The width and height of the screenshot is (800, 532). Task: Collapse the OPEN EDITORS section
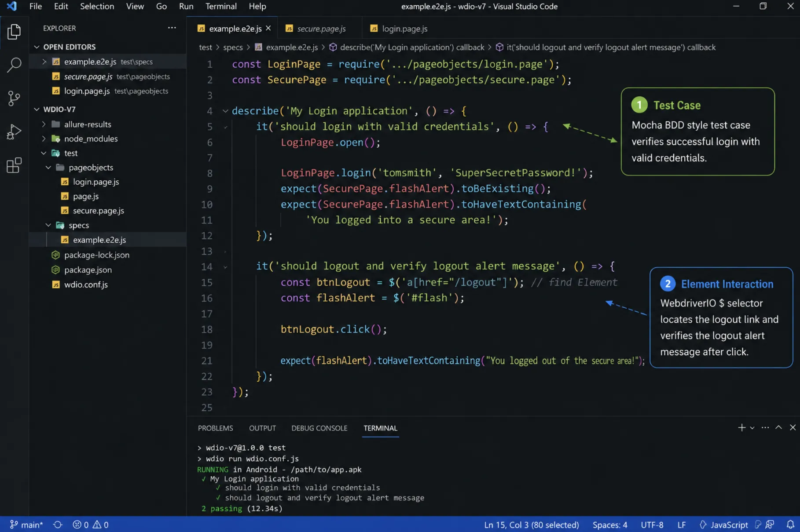tap(37, 47)
